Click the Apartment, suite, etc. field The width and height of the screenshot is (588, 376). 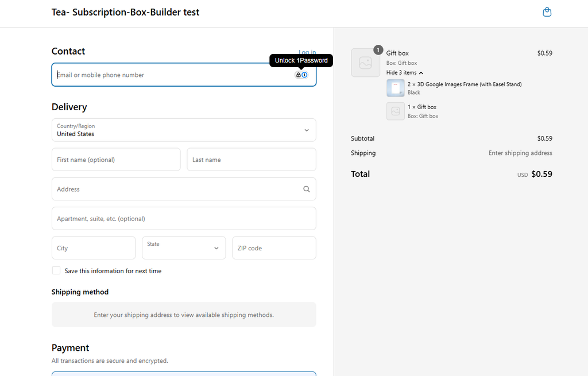(184, 219)
